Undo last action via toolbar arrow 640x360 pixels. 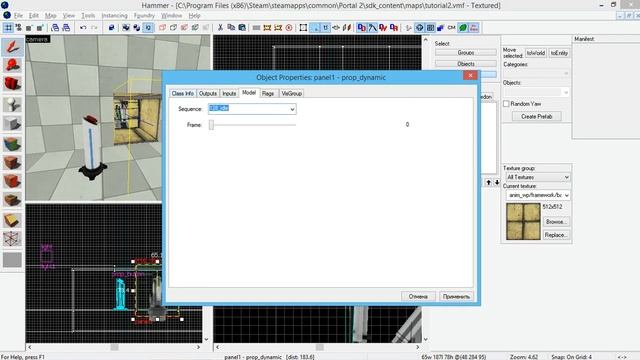(83, 28)
